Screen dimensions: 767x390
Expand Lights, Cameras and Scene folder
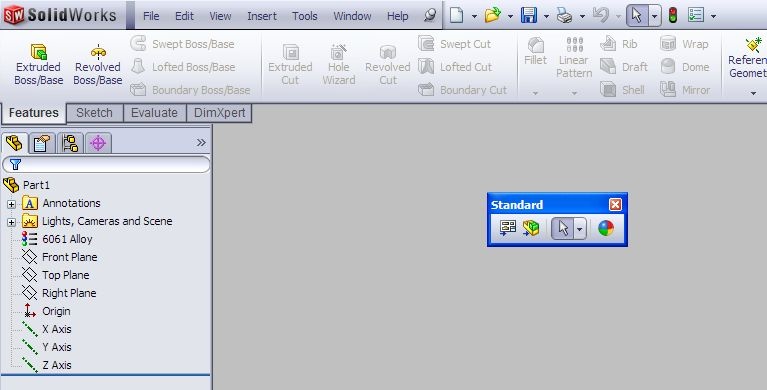[x=11, y=222]
